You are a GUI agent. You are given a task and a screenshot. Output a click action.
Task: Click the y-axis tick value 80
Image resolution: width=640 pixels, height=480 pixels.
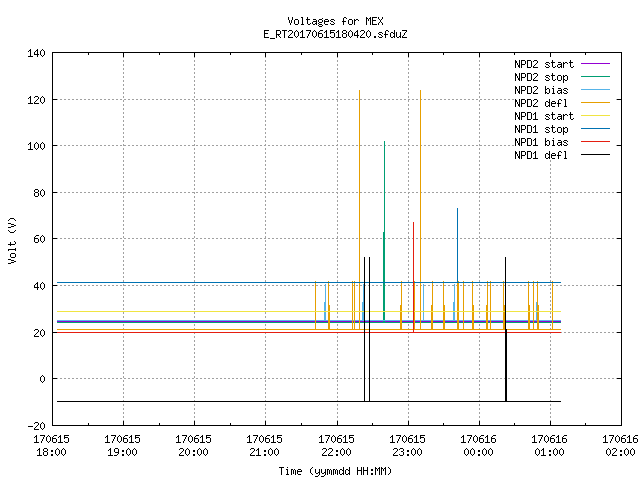[x=39, y=193]
